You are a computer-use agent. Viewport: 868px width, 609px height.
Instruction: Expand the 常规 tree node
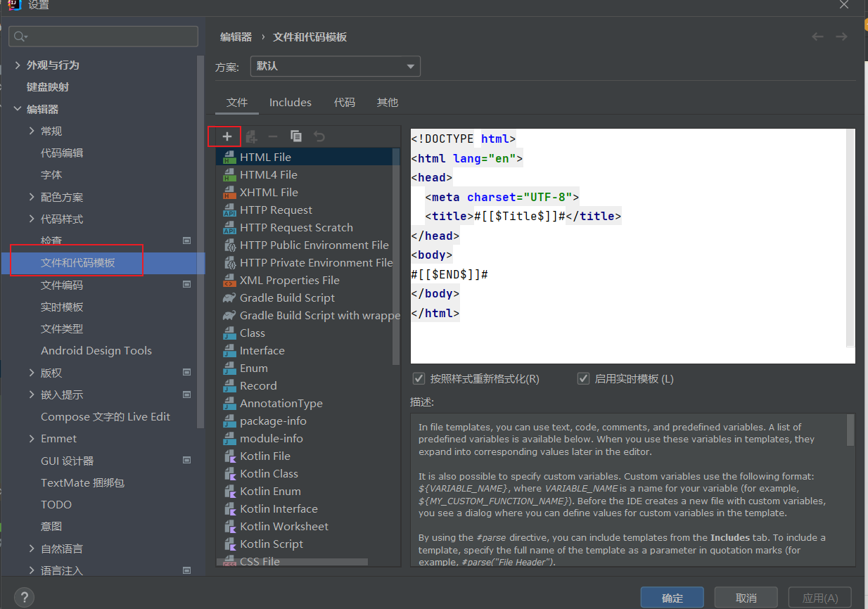click(x=32, y=131)
